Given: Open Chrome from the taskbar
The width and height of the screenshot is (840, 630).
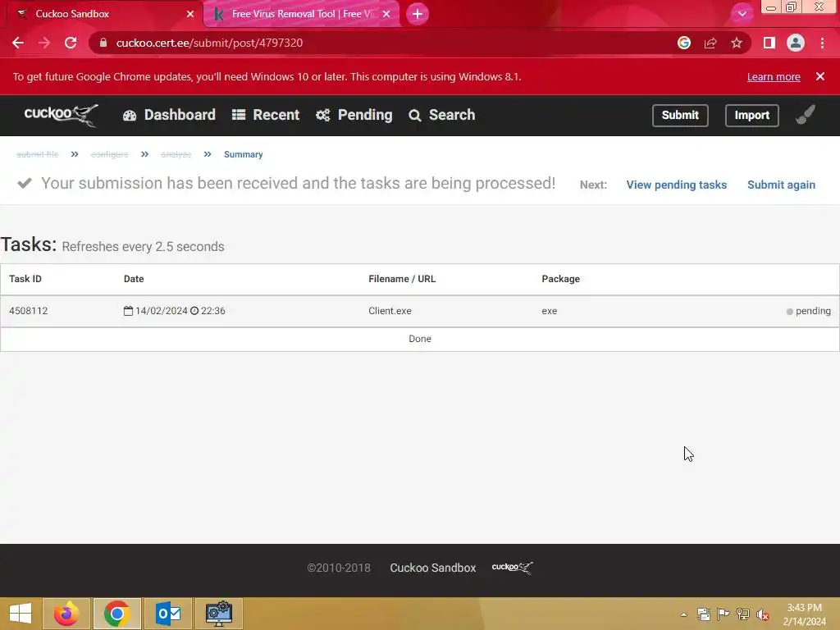Looking at the screenshot, I should [116, 614].
